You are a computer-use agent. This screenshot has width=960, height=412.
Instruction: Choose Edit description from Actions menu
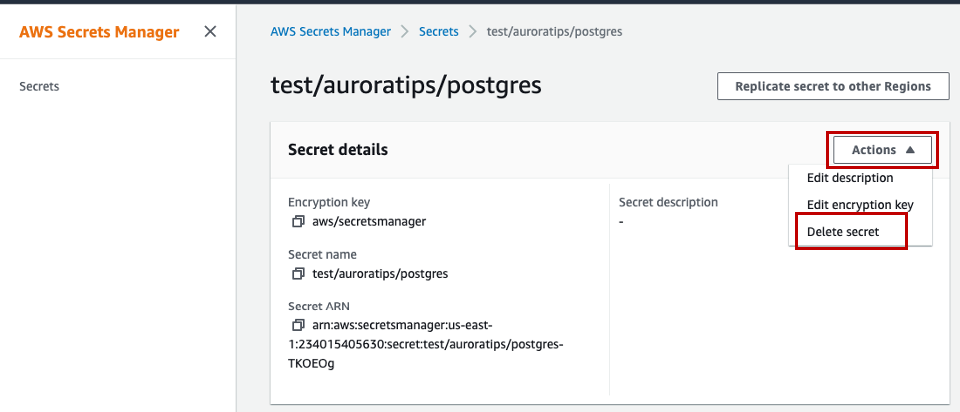pyautogui.click(x=850, y=178)
